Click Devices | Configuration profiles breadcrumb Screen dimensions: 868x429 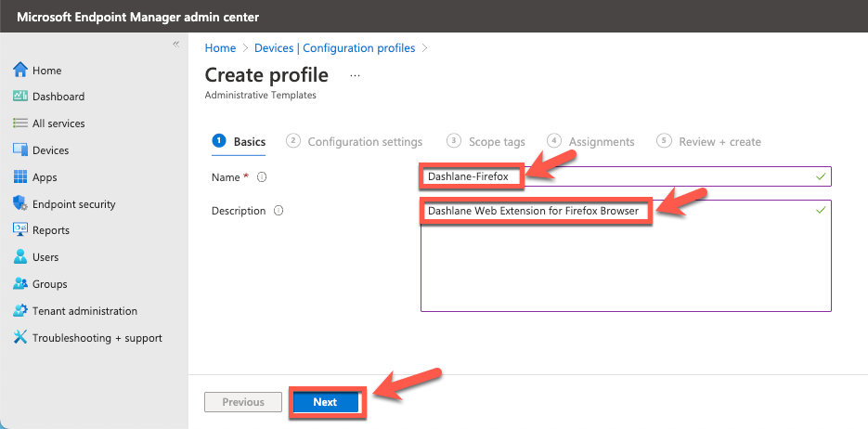coord(334,48)
